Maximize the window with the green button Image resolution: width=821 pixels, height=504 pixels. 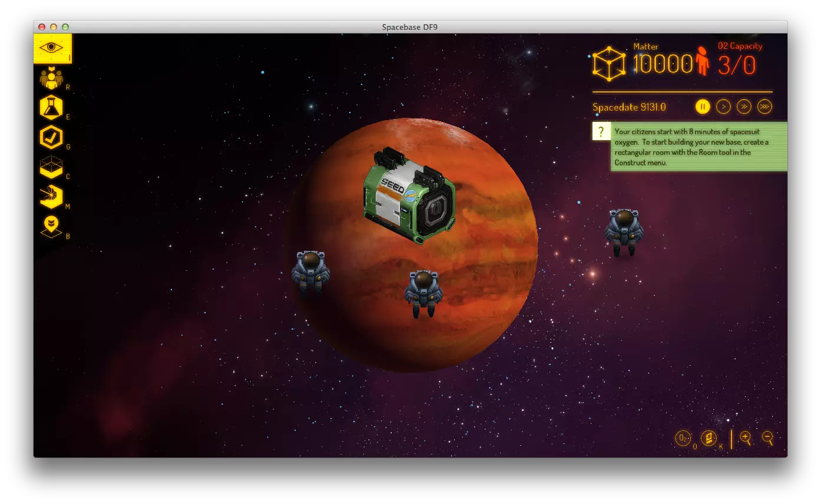[65, 27]
